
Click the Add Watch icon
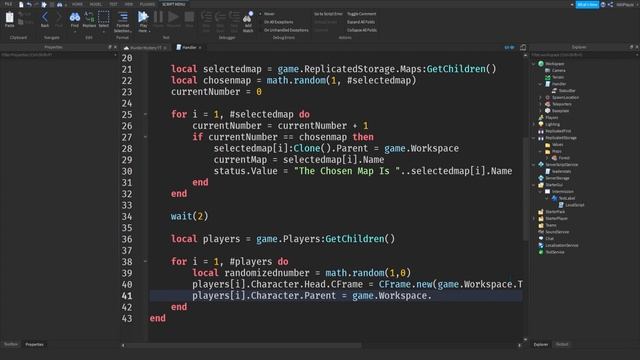pyautogui.click(x=248, y=17)
